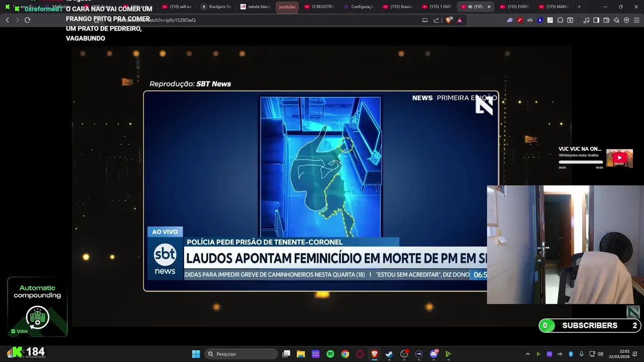This screenshot has height=362, width=644.
Task: Switch to the 'O REGISTRO' tab
Action: point(318,7)
